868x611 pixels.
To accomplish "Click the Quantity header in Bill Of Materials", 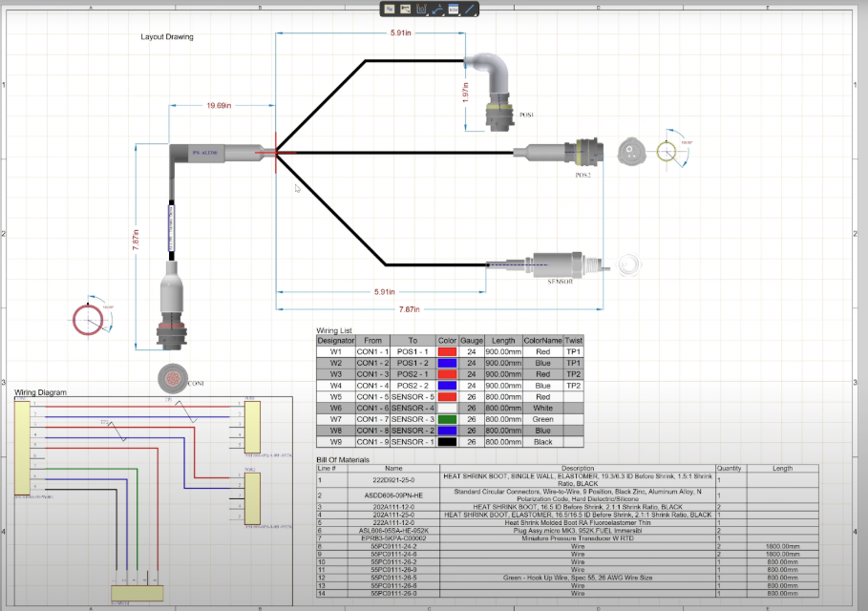I will pyautogui.click(x=729, y=468).
